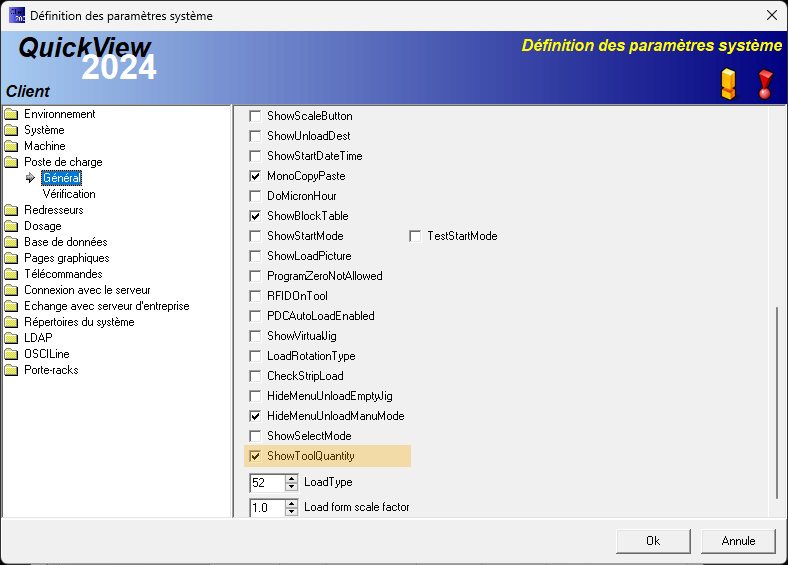The height and width of the screenshot is (565, 788).
Task: Uncheck the HideMenuUnloadManuMode checkbox
Action: point(255,416)
